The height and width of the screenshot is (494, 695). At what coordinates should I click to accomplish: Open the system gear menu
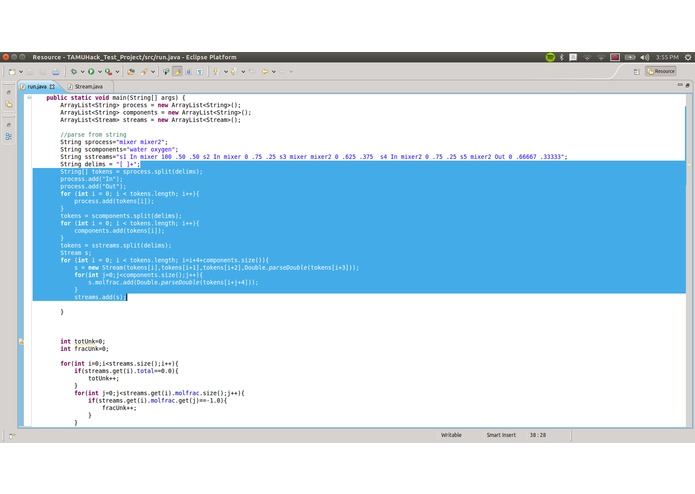pyautogui.click(x=688, y=57)
